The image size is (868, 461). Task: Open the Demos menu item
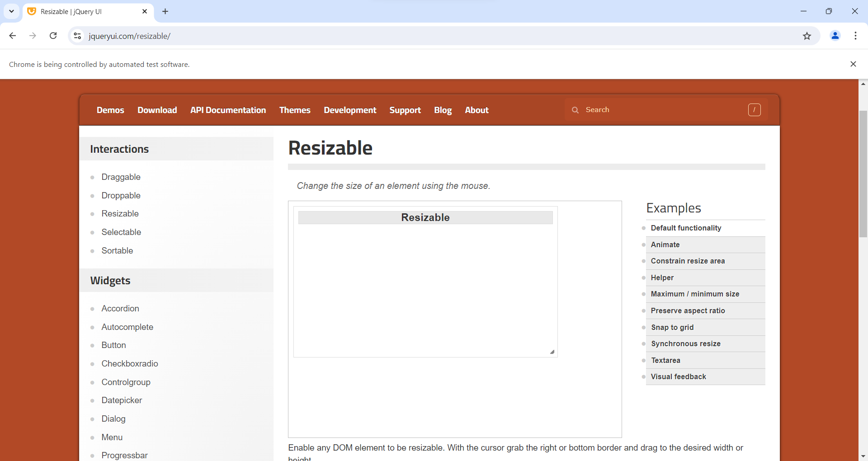point(110,110)
